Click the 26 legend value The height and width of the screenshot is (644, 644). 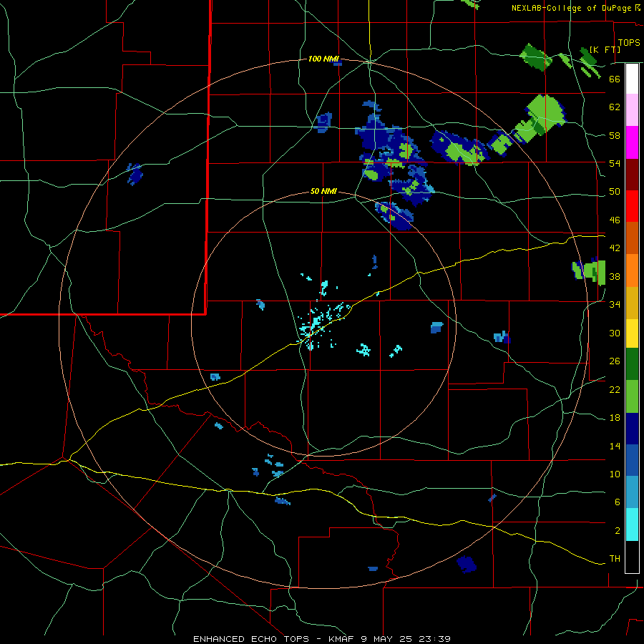[x=615, y=361]
